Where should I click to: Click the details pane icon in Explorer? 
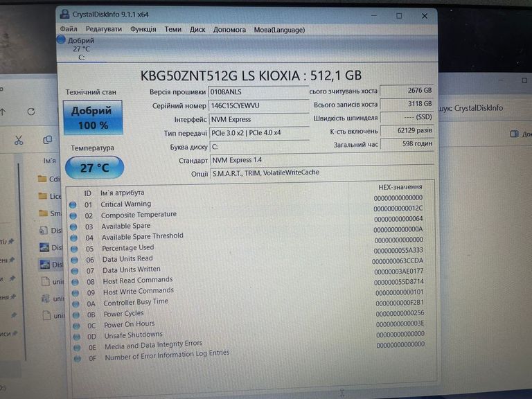[x=515, y=134]
